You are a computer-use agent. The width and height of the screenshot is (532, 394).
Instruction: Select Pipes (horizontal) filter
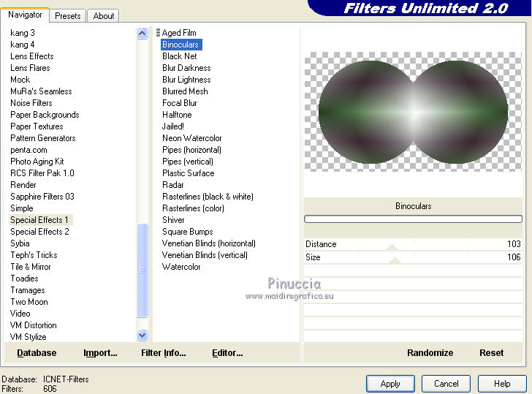click(x=191, y=150)
